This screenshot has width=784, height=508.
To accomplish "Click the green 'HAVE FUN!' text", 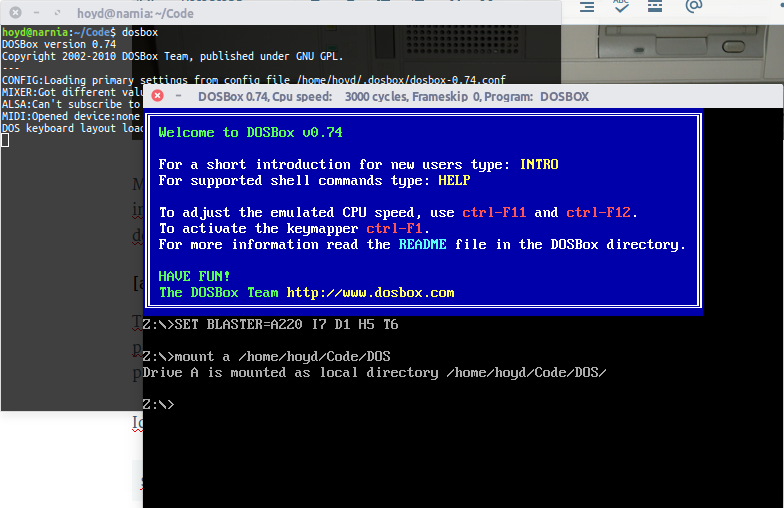I will pos(194,276).
